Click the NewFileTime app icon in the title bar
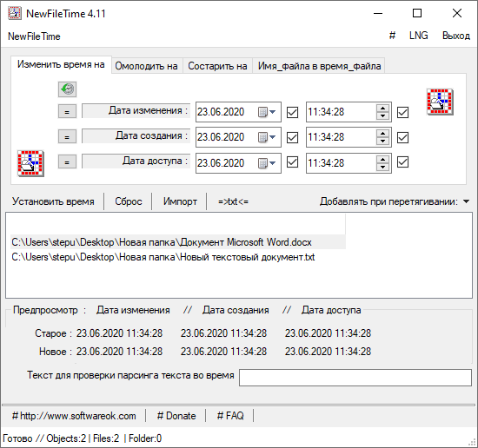Screen dimensions: 478x448 14,13
